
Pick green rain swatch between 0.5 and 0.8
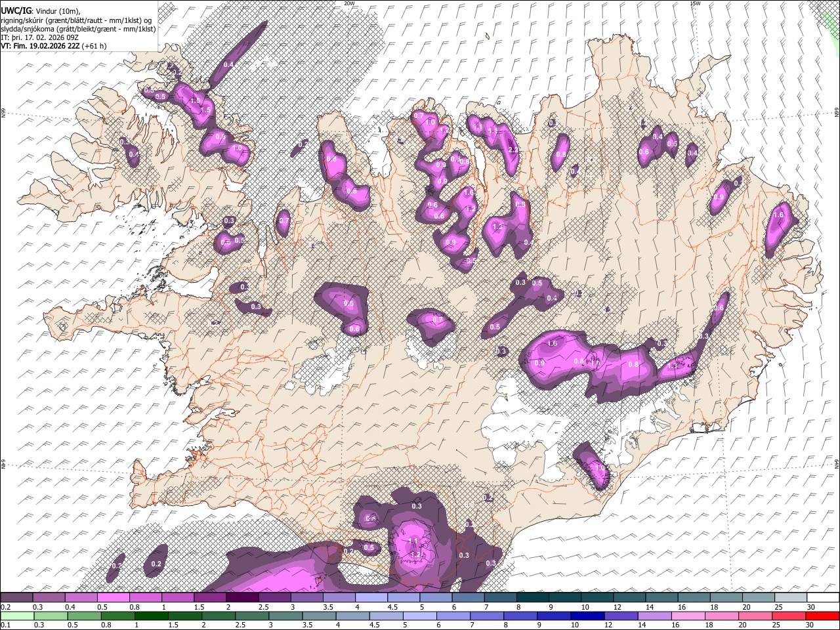pos(83,616)
